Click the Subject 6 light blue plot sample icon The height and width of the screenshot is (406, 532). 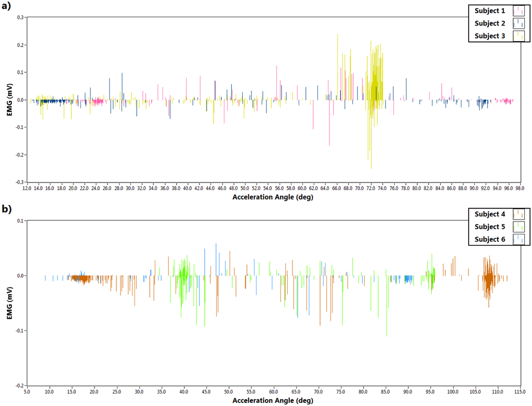[x=518, y=239]
